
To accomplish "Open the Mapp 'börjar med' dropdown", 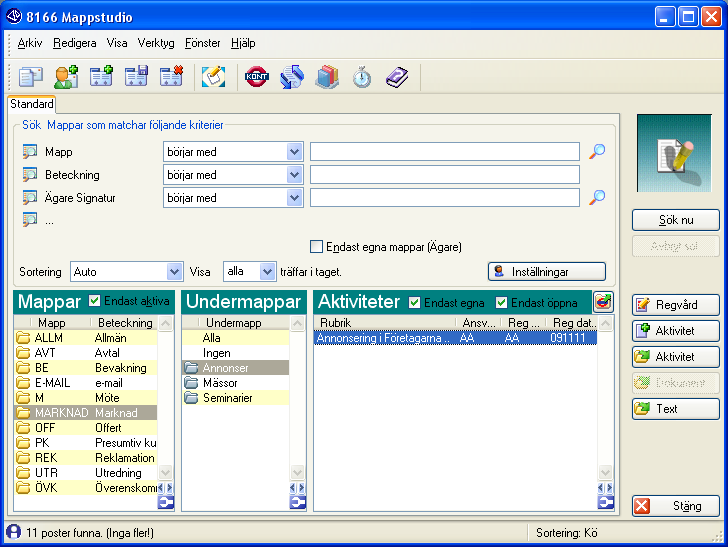I will 294,152.
